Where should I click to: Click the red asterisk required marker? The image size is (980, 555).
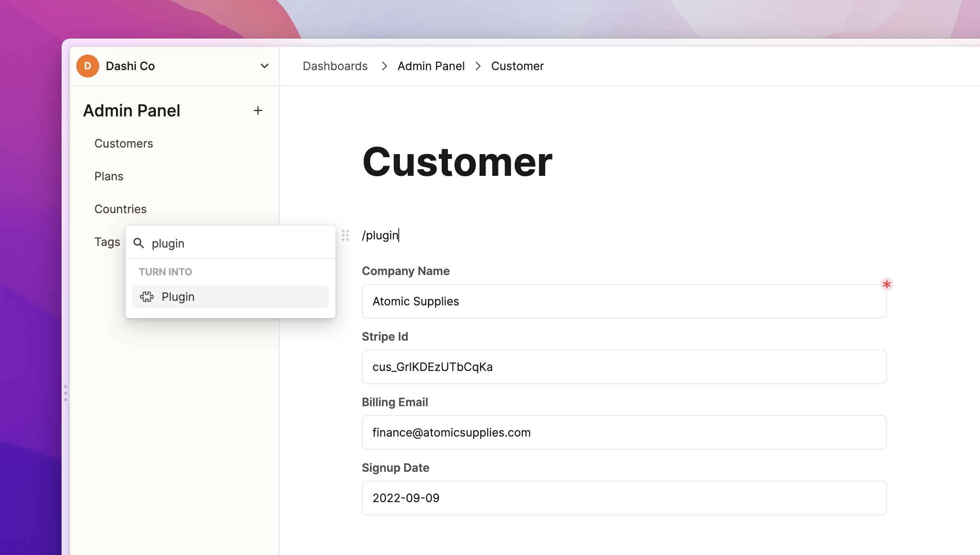tap(886, 284)
